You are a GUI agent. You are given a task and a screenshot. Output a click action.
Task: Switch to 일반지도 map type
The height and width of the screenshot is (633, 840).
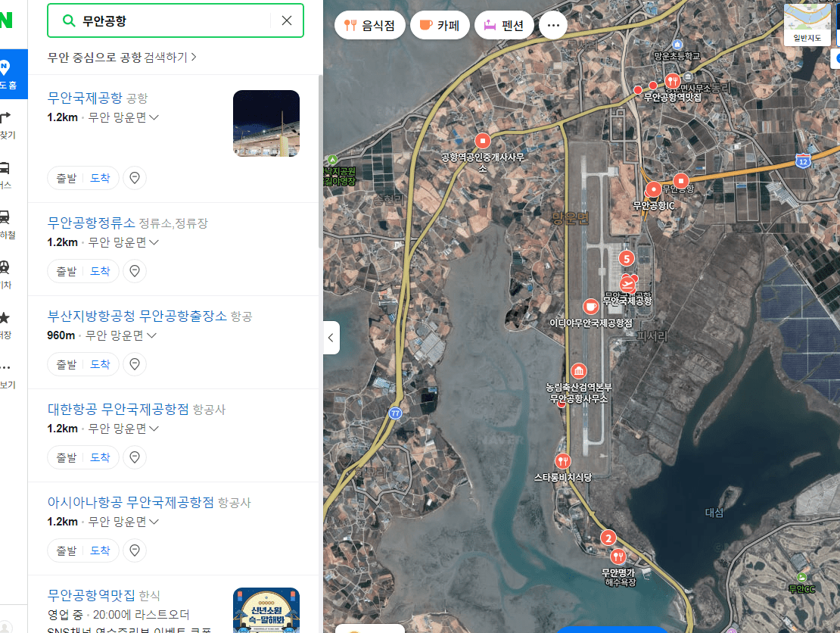pos(807,24)
